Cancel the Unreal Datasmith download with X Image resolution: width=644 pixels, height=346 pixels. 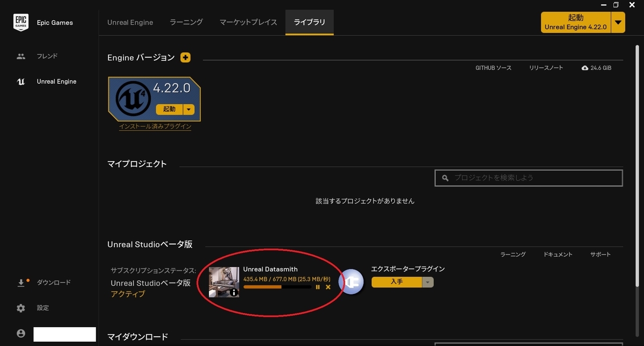[x=328, y=287]
